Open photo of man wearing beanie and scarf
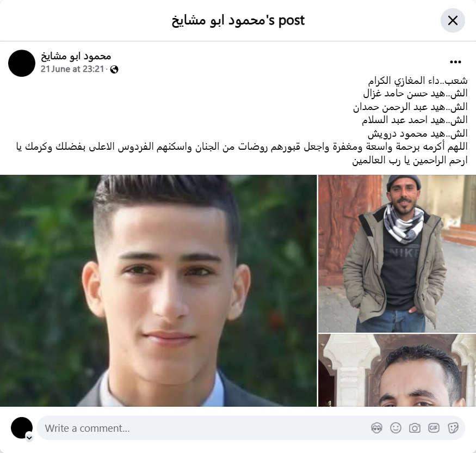 pyautogui.click(x=397, y=253)
